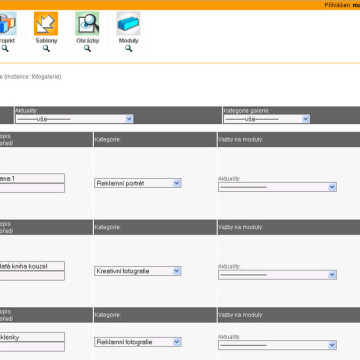Open Aktuality dropdown in Reklamní portrét row

(x=277, y=187)
